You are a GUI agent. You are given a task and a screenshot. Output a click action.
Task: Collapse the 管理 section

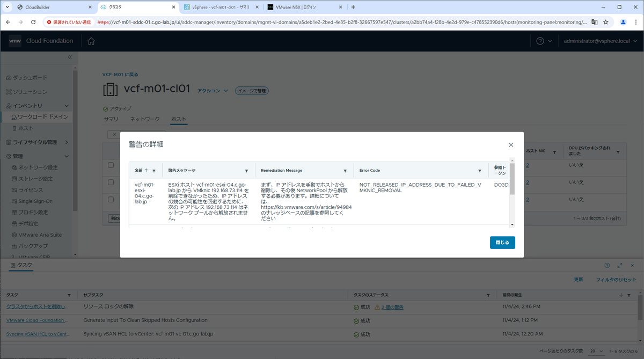(67, 156)
